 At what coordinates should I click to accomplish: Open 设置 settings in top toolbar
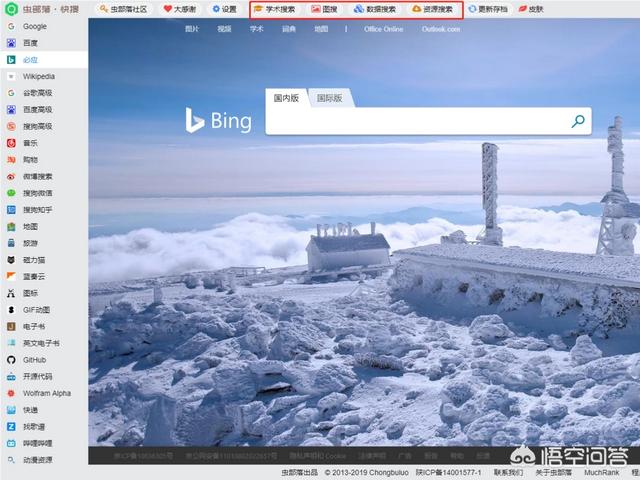tap(224, 9)
